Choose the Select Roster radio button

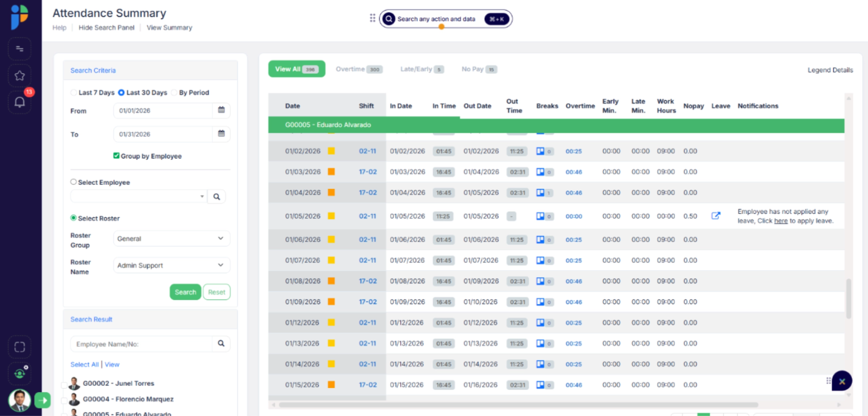click(73, 218)
